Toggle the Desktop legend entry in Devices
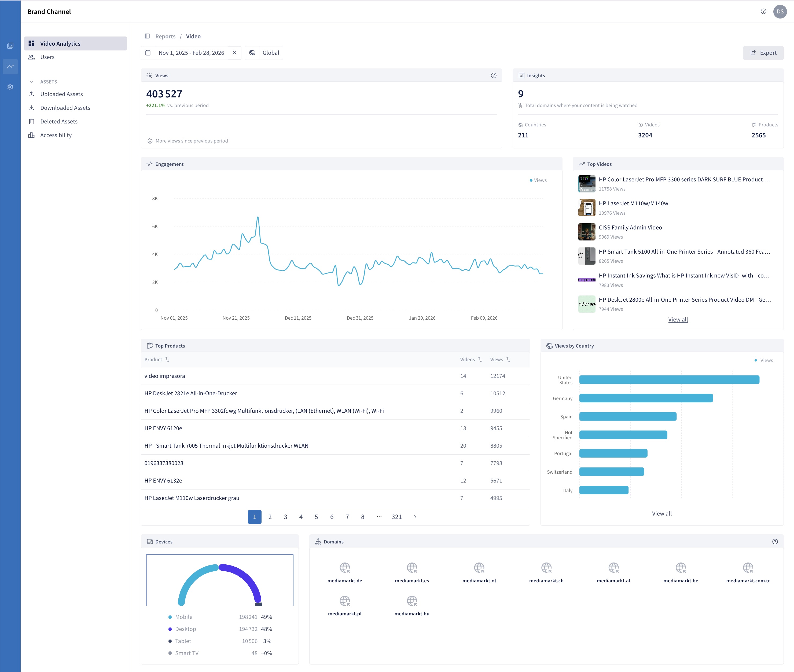The width and height of the screenshot is (794, 672). pyautogui.click(x=182, y=629)
